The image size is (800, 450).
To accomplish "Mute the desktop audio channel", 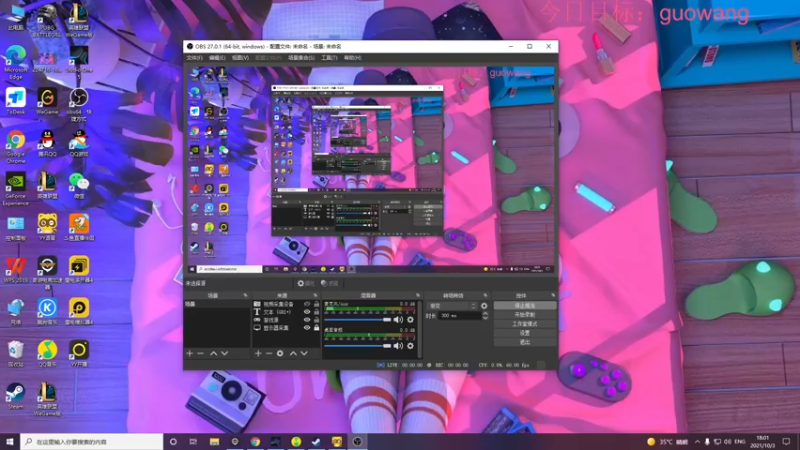I will pyautogui.click(x=398, y=346).
